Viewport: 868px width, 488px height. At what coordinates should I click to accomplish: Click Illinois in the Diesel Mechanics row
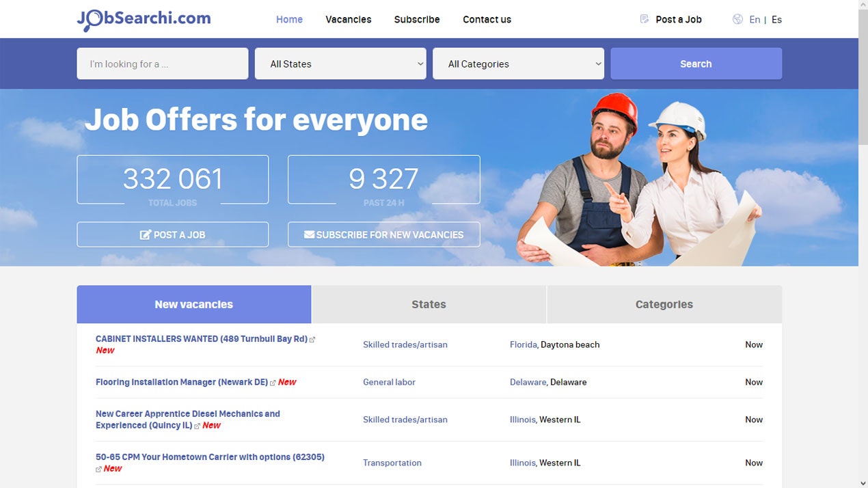523,420
